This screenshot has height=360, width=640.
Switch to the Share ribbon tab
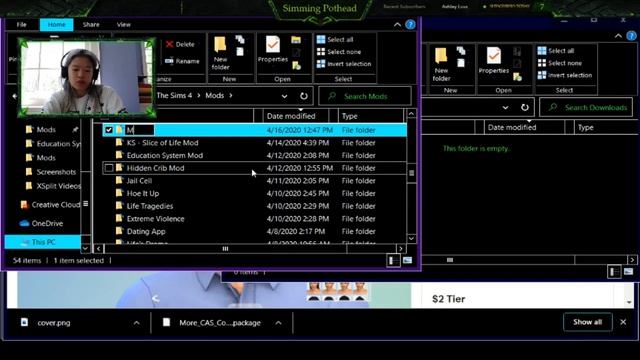coord(91,24)
